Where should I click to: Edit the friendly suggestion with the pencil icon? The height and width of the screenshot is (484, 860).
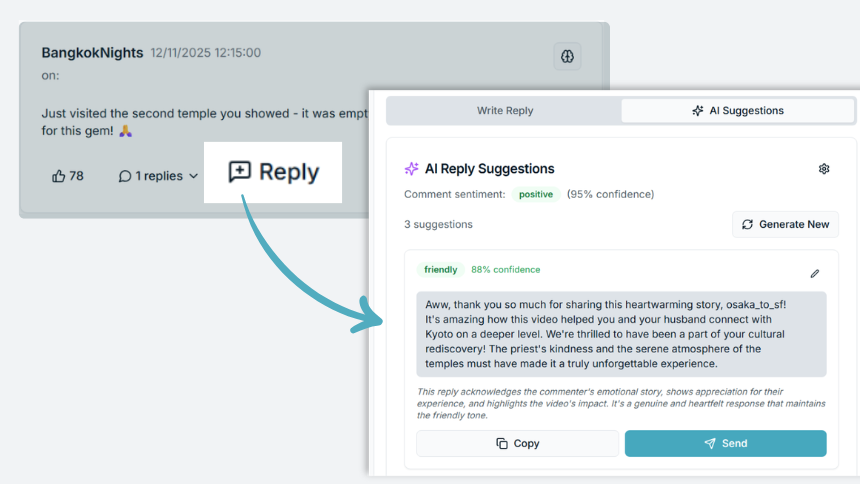[x=815, y=273]
